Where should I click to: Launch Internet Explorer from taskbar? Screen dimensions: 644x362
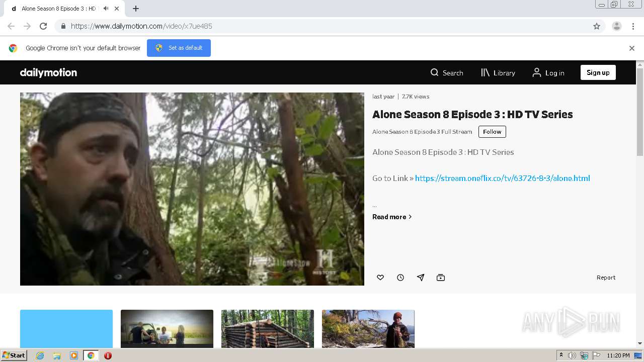(x=40, y=355)
